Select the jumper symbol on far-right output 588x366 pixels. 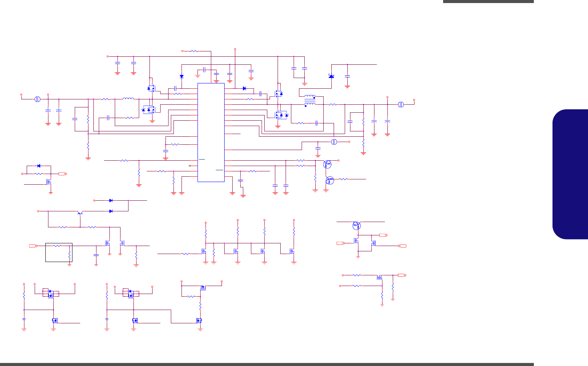[x=401, y=104]
